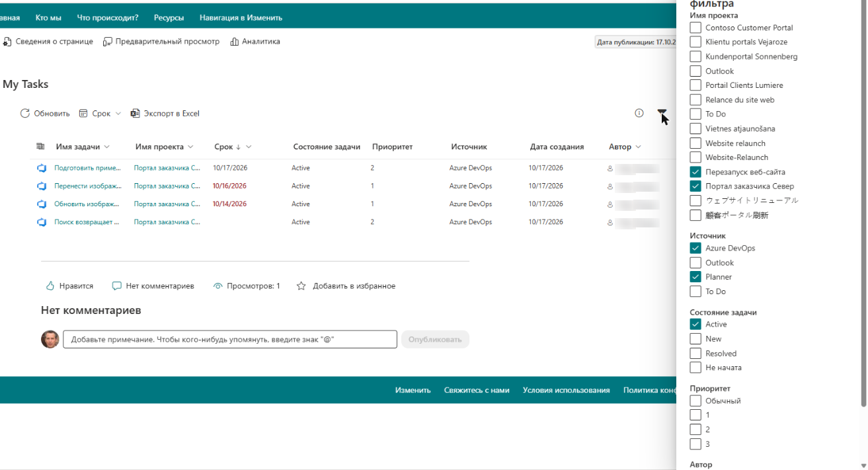
Task: Tick the Resolved task state checkbox
Action: [x=695, y=354]
